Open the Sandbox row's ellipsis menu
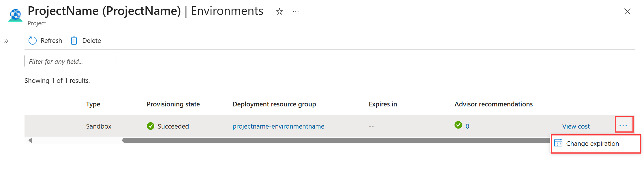Image resolution: width=644 pixels, height=174 pixels. coord(624,126)
